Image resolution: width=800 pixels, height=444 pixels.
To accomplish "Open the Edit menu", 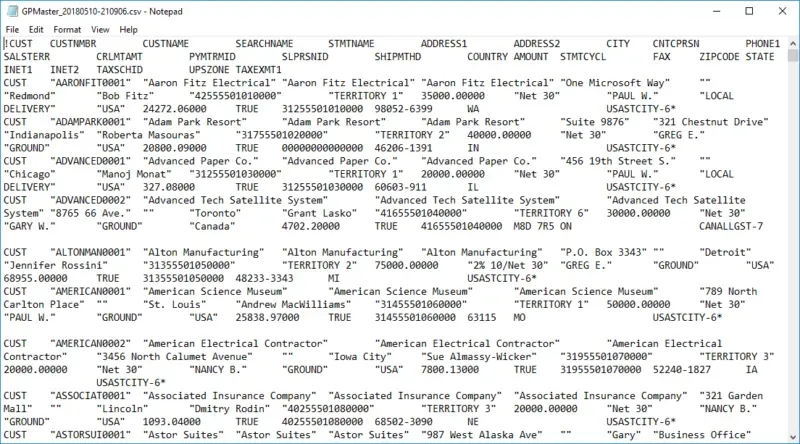I will click(37, 30).
